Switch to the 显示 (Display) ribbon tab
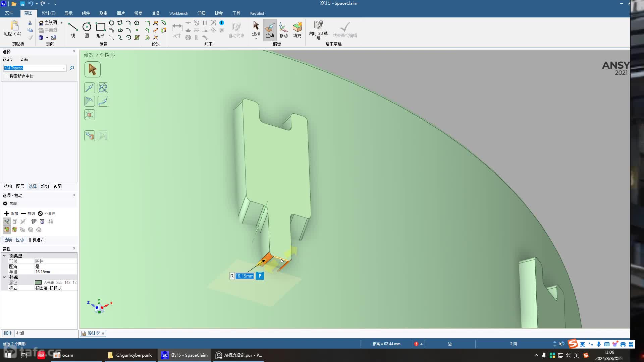Image resolution: width=644 pixels, height=362 pixels. (x=68, y=13)
